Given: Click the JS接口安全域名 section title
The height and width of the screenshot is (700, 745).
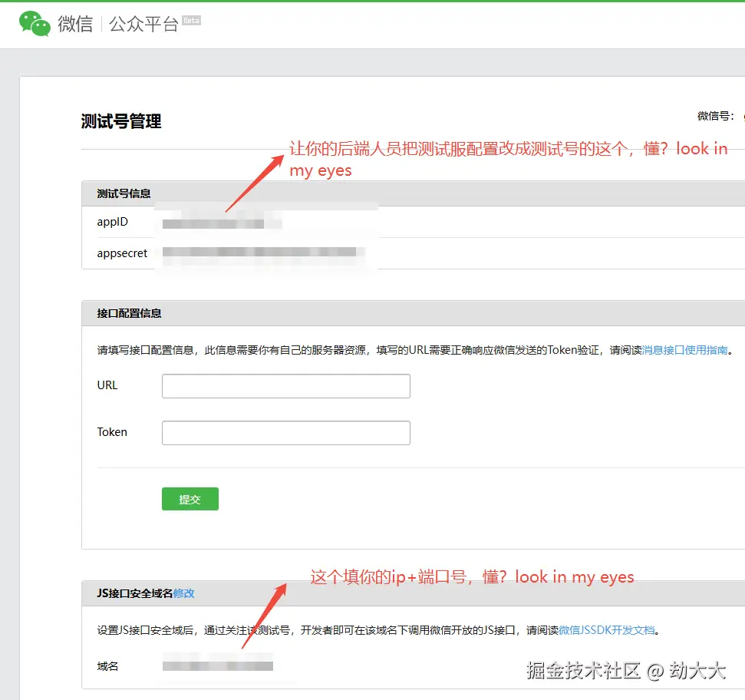Looking at the screenshot, I should pyautogui.click(x=135, y=593).
